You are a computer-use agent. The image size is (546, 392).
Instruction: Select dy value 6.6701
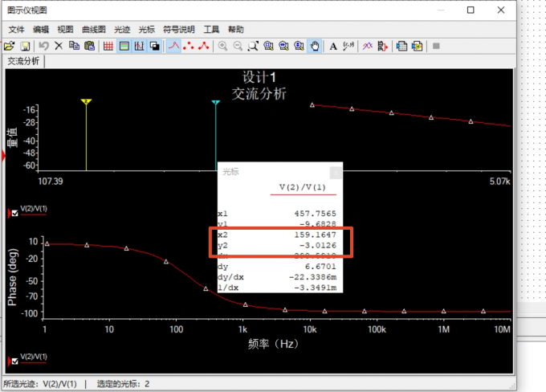coord(320,267)
